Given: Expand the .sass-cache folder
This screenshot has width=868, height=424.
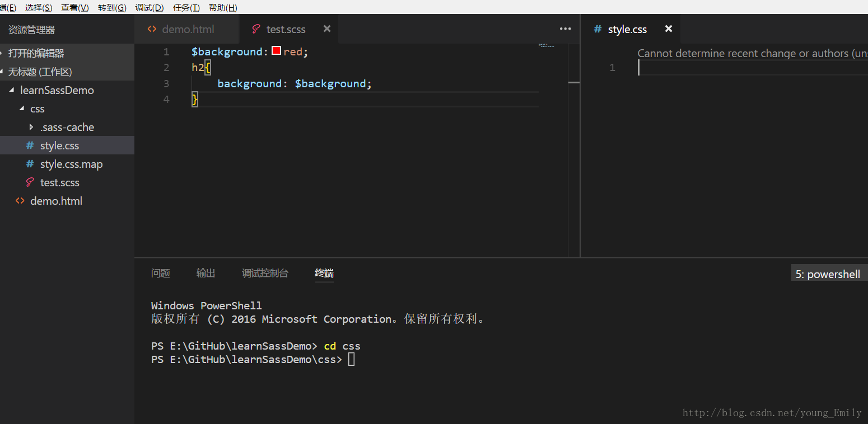Looking at the screenshot, I should point(67,127).
